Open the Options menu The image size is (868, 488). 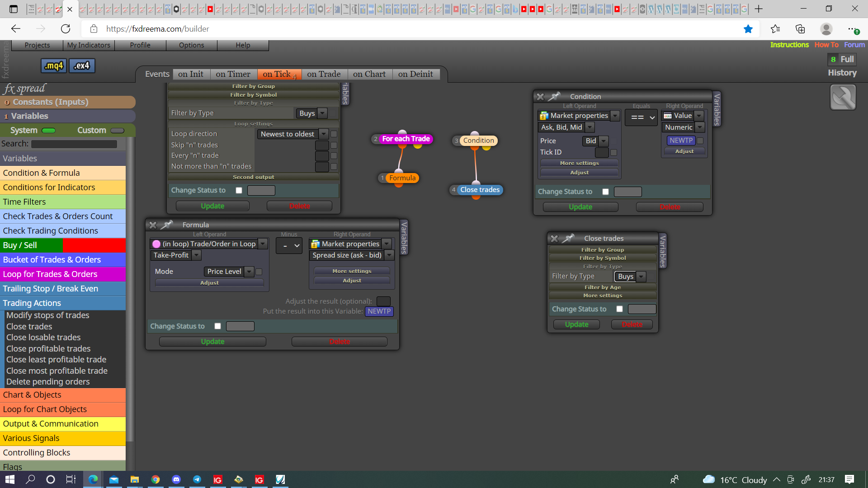(x=191, y=45)
